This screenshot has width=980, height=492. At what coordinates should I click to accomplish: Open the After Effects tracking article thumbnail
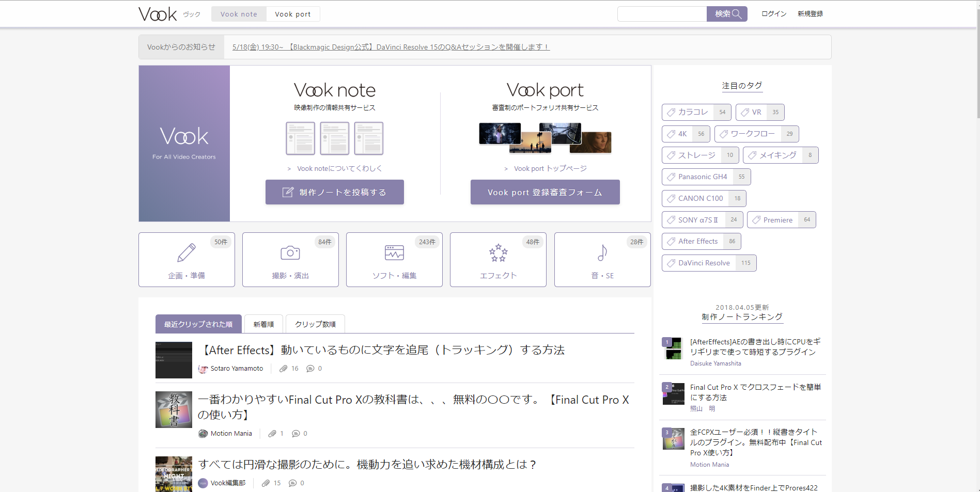coord(174,360)
